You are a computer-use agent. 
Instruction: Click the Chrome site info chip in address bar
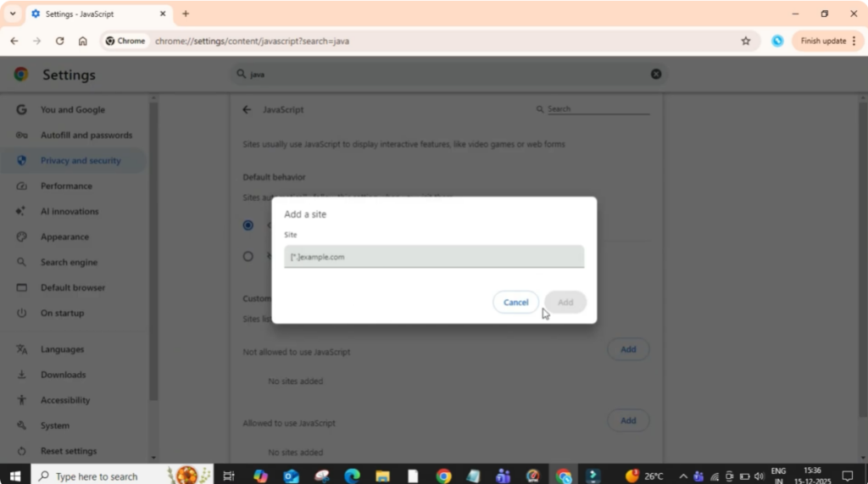(125, 41)
